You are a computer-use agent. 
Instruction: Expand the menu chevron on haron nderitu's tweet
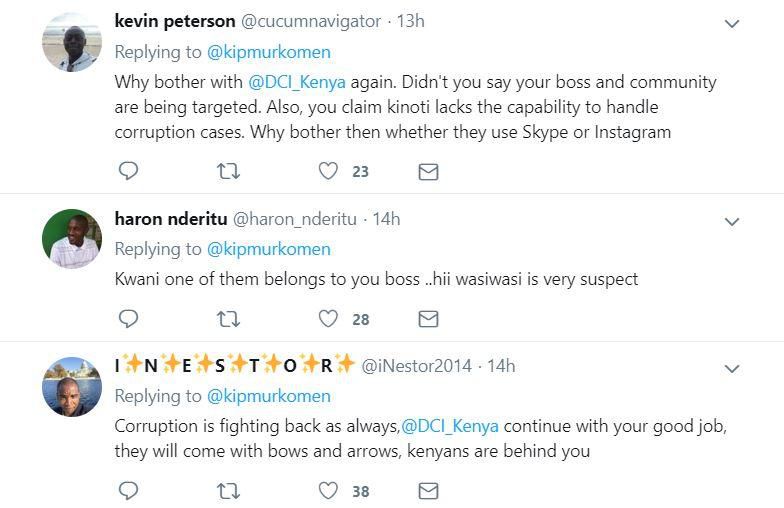coord(732,221)
